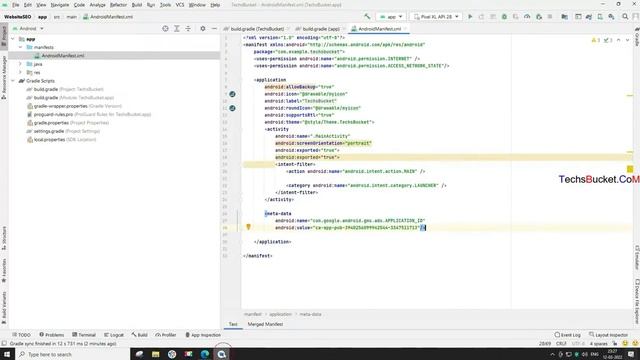The height and width of the screenshot is (360, 640).
Task: Click the taskbar search box
Action: pyautogui.click(x=73, y=354)
